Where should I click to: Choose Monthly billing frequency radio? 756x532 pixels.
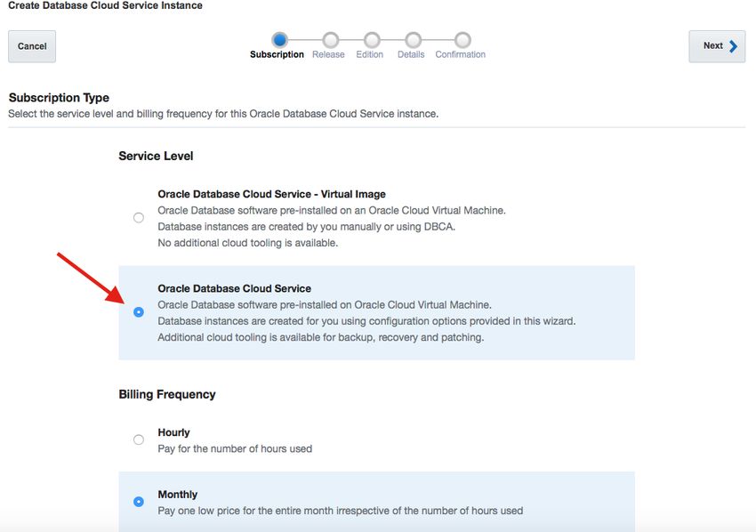tap(139, 502)
